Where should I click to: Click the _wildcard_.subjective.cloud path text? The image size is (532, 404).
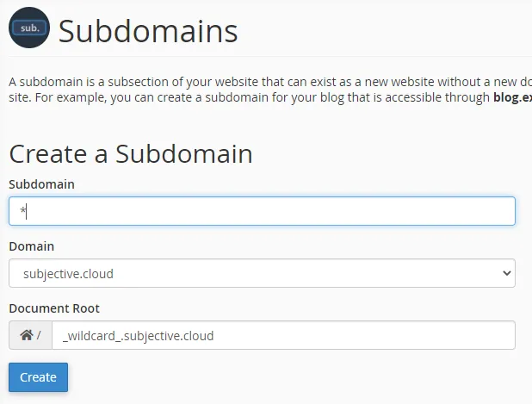tap(138, 335)
